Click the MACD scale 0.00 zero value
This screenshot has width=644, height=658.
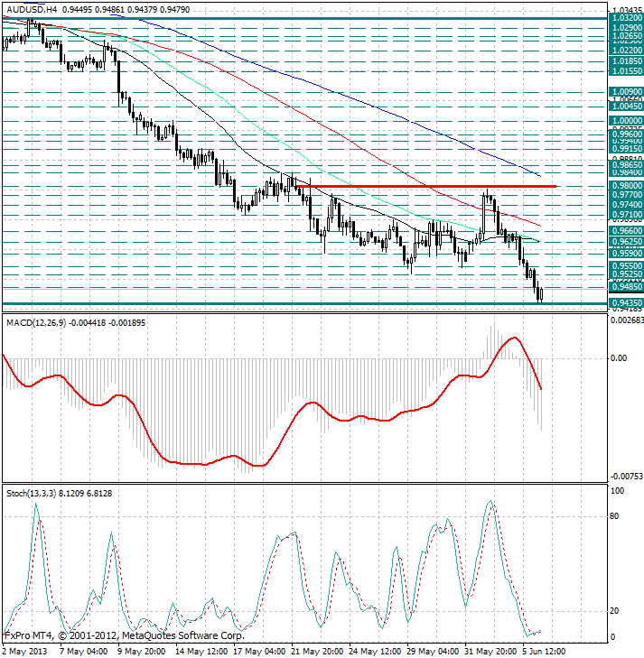click(x=620, y=358)
